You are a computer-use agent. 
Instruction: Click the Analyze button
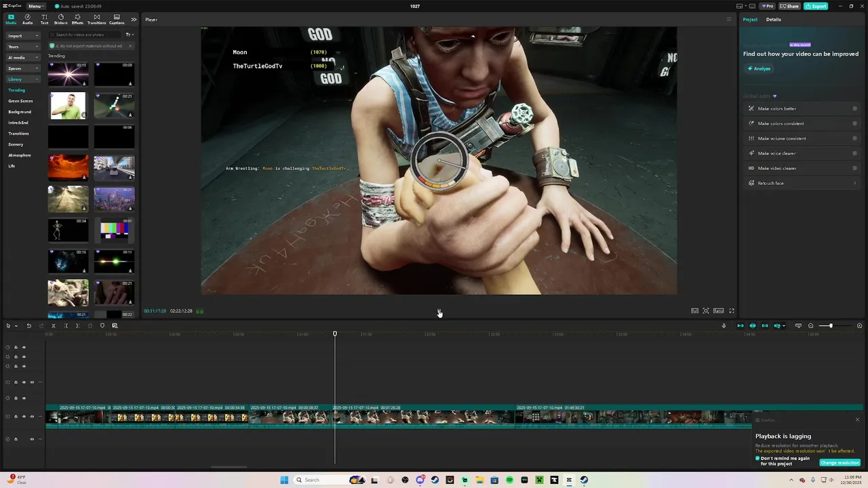759,68
